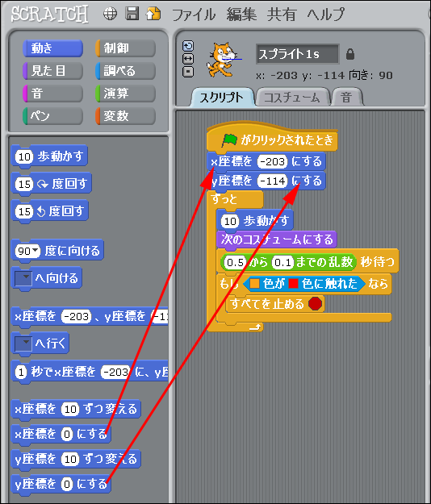Image resolution: width=431 pixels, height=504 pixels.
Task: Click the counterclockwise arrow in 15度回す block
Action: (41, 211)
